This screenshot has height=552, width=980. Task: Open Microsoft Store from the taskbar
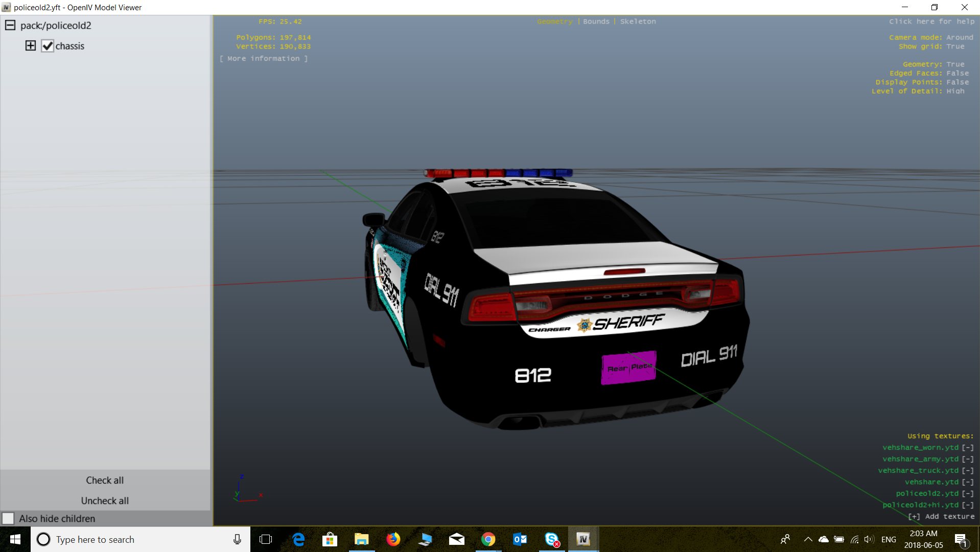(x=330, y=539)
